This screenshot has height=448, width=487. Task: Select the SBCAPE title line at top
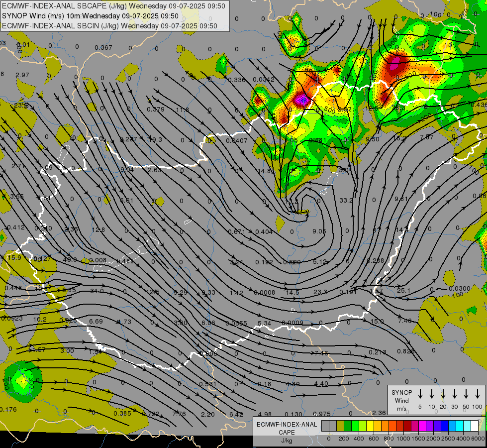pyautogui.click(x=114, y=6)
